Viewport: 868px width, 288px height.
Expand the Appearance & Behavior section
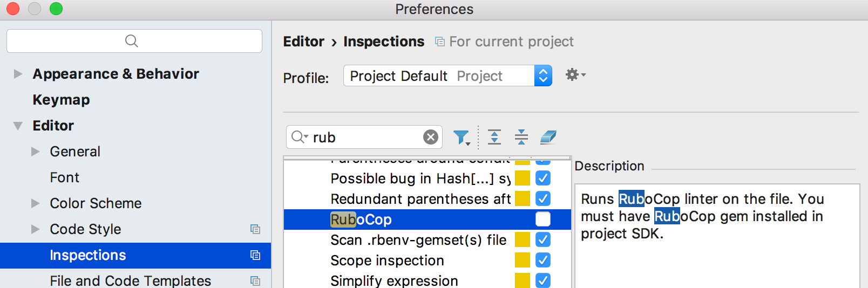click(x=18, y=74)
